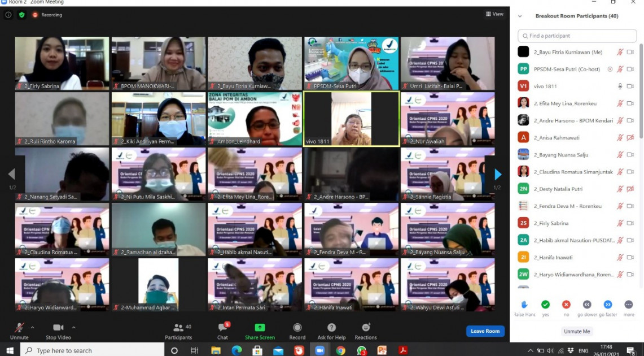This screenshot has height=356, width=644.
Task: Toggle Stop Video camera button
Action: (x=58, y=331)
